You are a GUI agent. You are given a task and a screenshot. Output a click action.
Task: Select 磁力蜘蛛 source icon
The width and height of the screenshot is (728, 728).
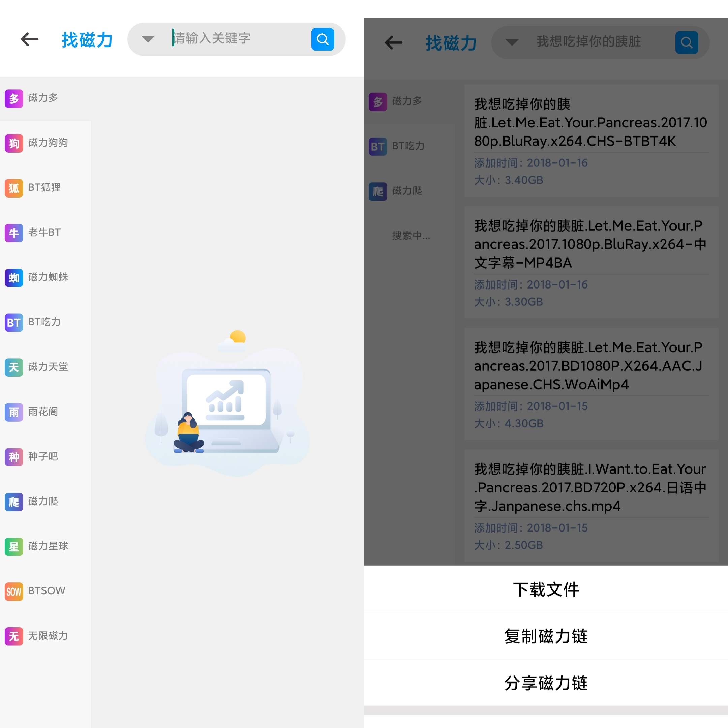(14, 278)
